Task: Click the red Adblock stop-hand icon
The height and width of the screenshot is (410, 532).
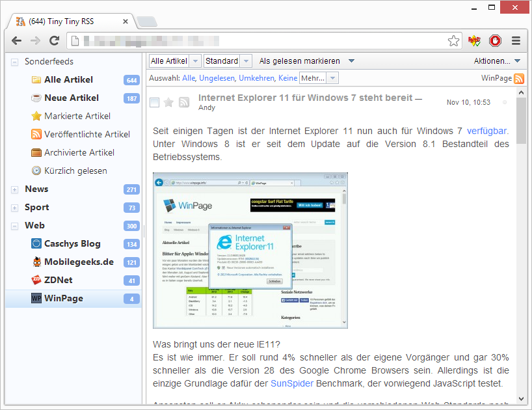Action: (495, 41)
